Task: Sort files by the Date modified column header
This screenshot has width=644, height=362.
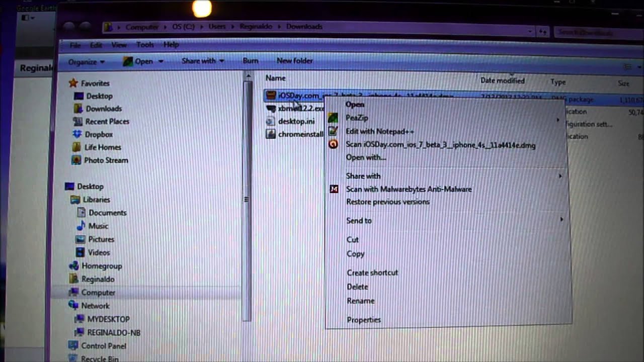Action: point(502,80)
